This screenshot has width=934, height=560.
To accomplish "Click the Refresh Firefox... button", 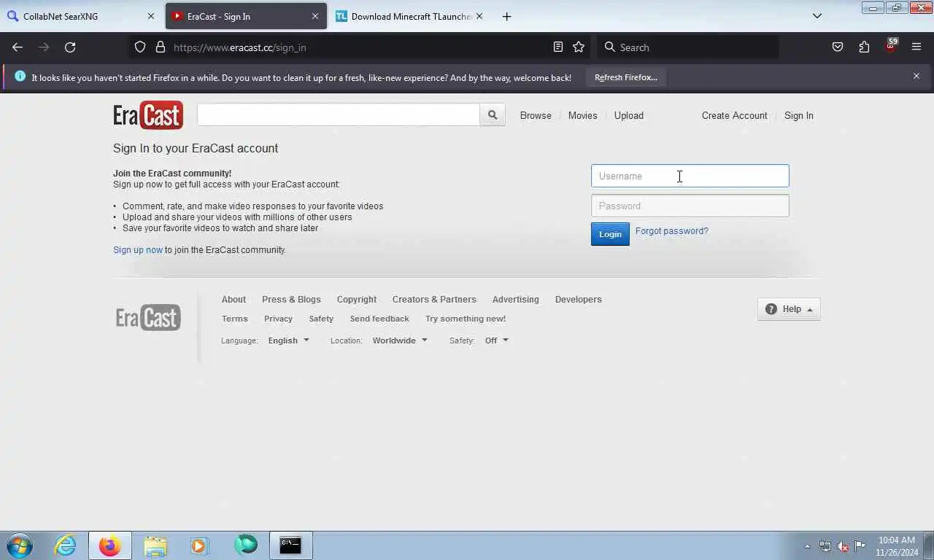I will pyautogui.click(x=626, y=77).
